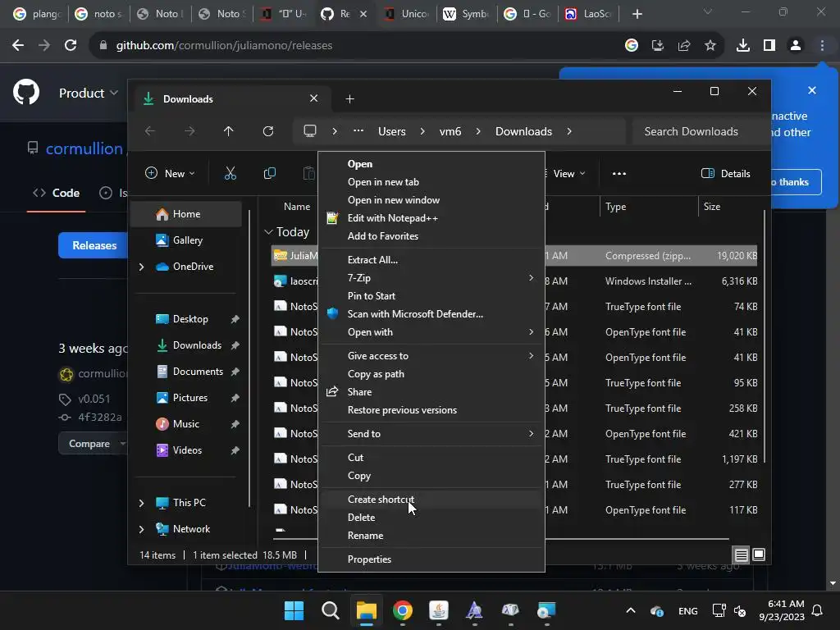Viewport: 840px width, 630px height.
Task: Click the Releases button on GitHub page
Action: click(94, 245)
